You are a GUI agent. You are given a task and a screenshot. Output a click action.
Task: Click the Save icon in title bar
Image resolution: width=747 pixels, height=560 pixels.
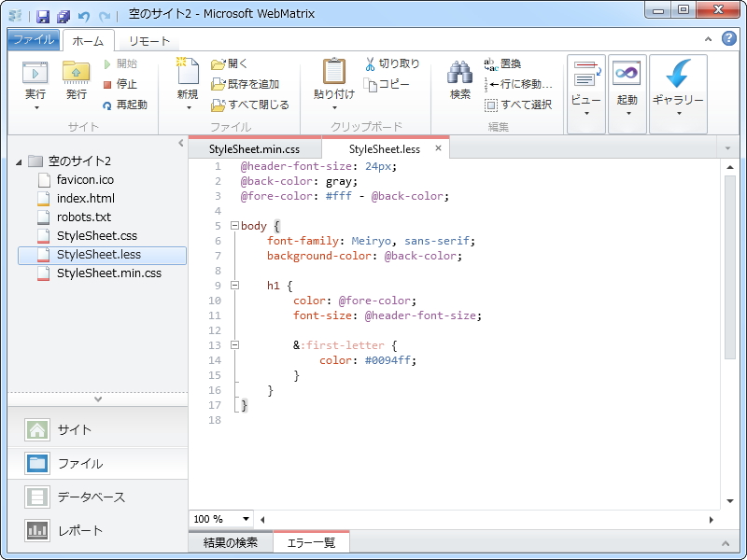coord(43,17)
